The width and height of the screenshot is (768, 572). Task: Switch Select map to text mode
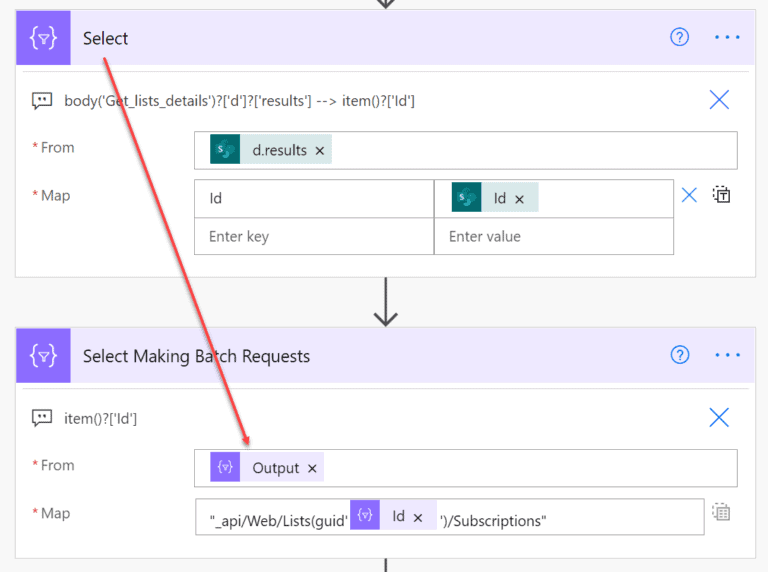point(721,194)
